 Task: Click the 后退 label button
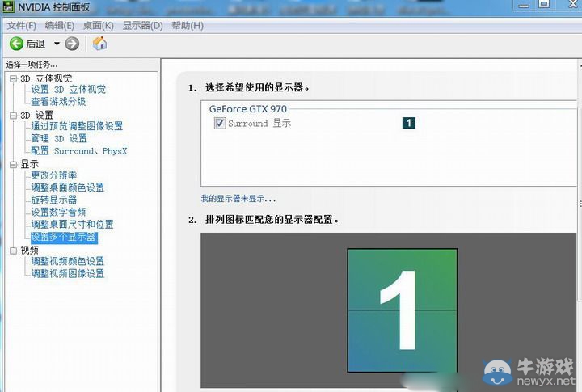(x=36, y=44)
